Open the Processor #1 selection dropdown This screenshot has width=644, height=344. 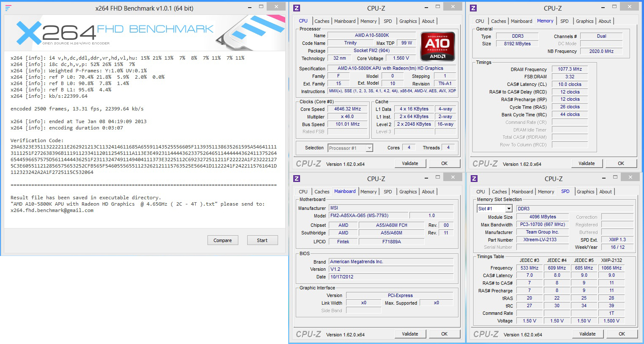point(369,148)
